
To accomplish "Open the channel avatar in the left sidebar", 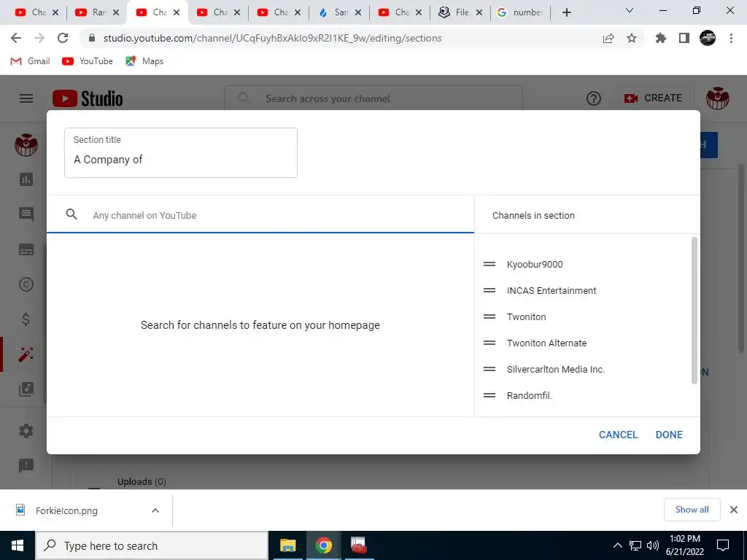I will [26, 145].
